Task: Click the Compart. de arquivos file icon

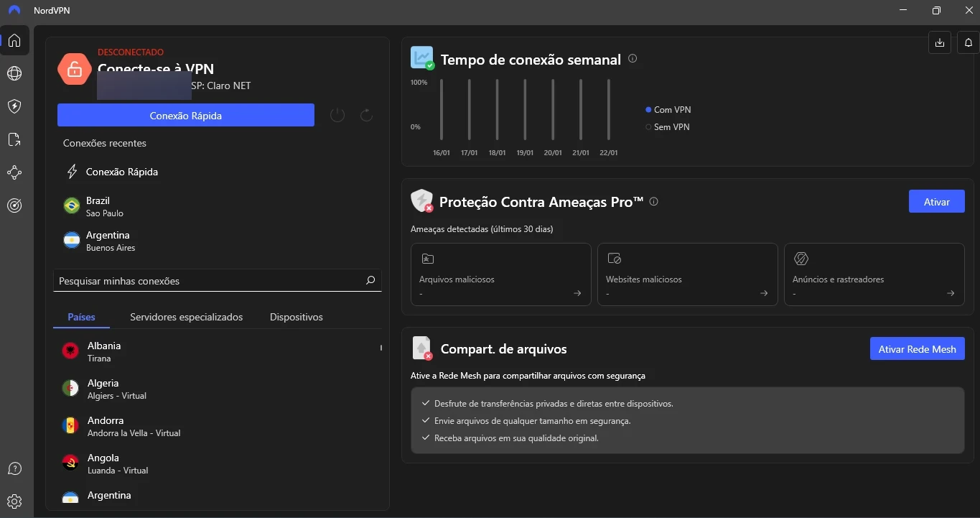Action: [422, 348]
